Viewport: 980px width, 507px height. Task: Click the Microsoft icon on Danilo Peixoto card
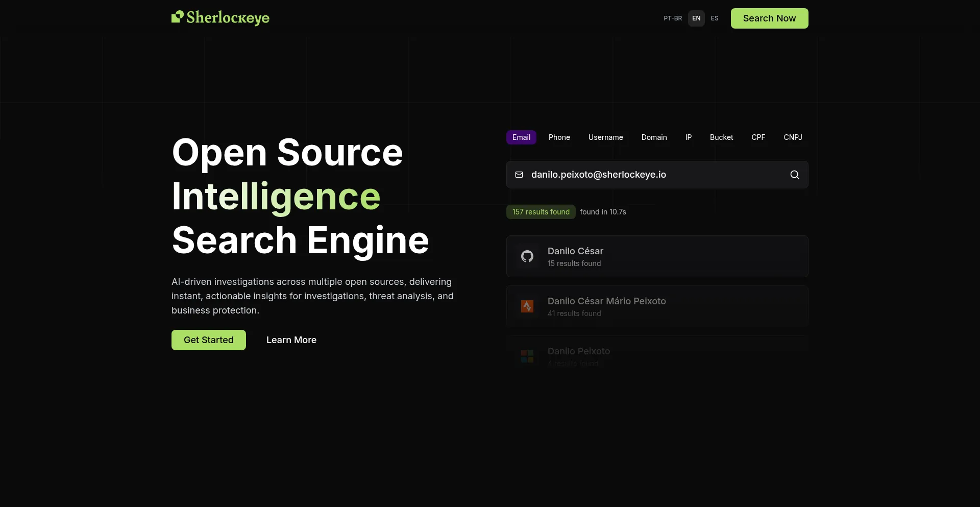pos(527,356)
